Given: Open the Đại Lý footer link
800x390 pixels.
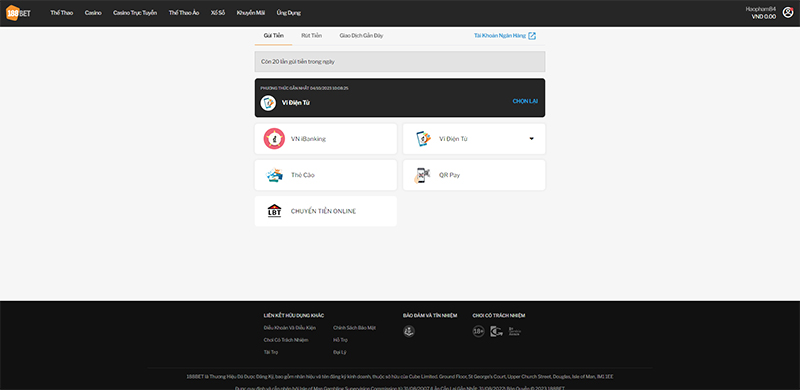Looking at the screenshot, I should pos(340,352).
